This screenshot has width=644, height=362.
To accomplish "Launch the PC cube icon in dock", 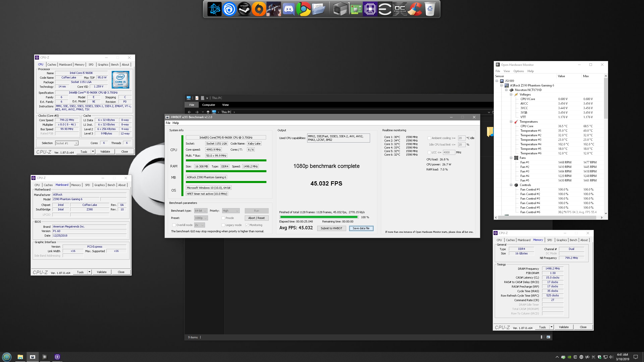I will [x=340, y=9].
